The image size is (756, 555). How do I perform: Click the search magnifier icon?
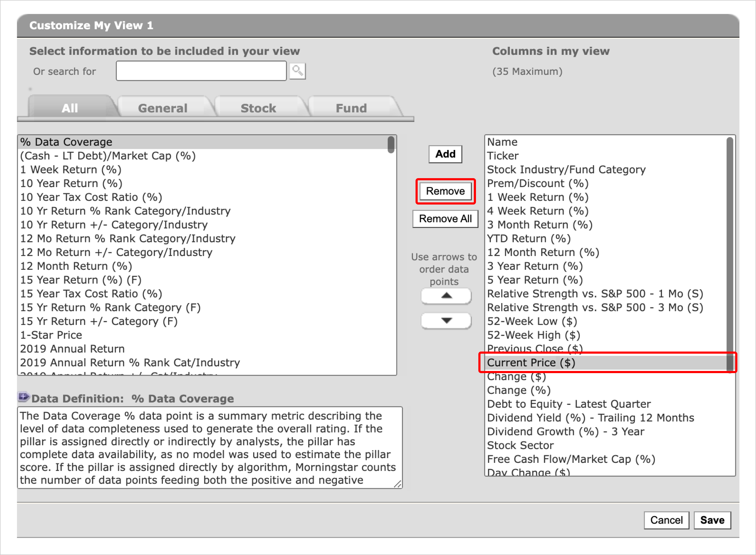click(x=297, y=71)
